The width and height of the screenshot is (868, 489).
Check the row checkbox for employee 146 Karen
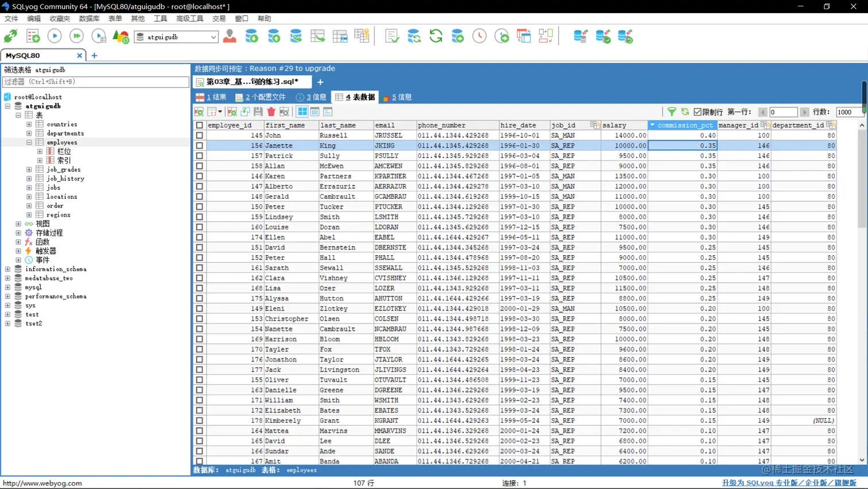[x=200, y=176]
